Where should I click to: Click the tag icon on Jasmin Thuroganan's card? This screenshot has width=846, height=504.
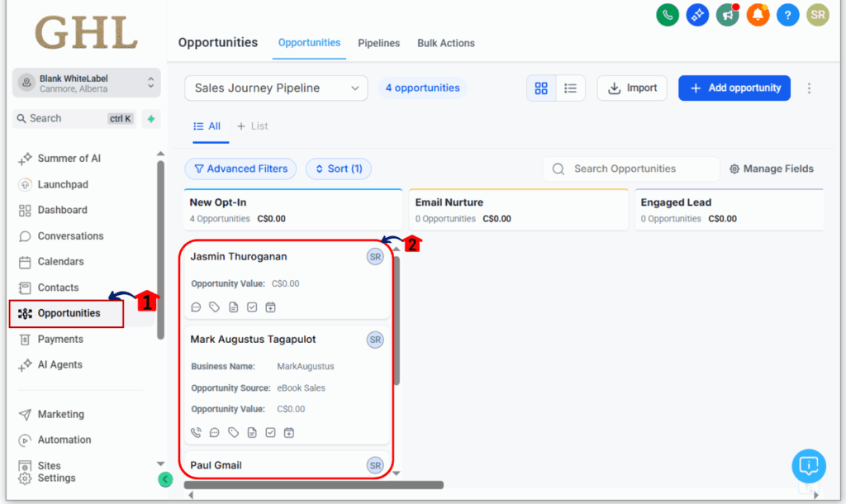[215, 307]
